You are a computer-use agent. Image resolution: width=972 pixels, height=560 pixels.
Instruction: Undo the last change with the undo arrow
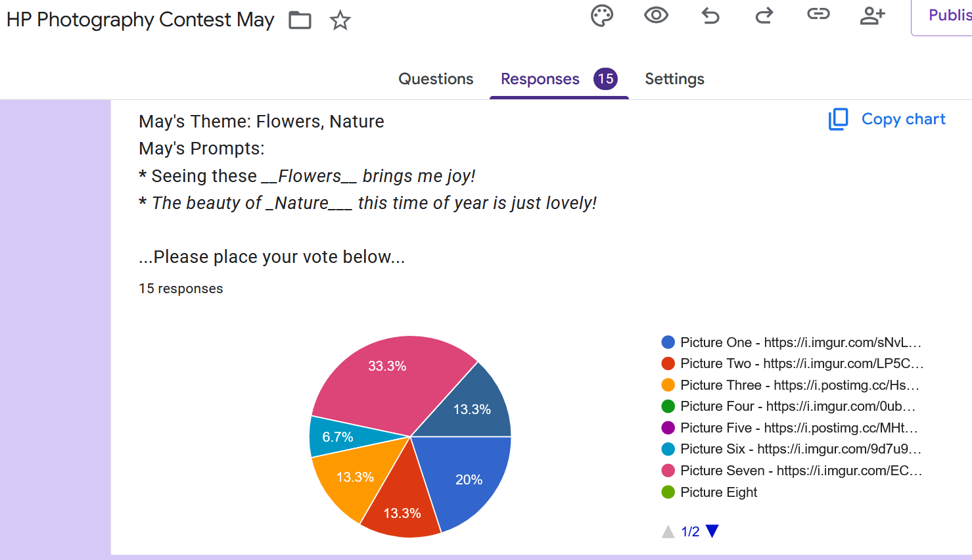point(710,15)
